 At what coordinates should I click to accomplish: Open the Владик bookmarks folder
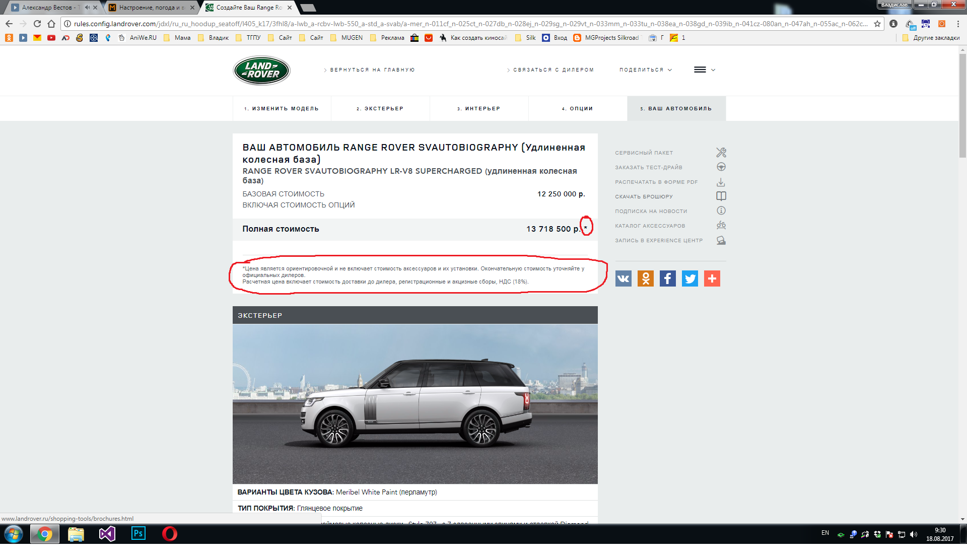[x=214, y=38]
